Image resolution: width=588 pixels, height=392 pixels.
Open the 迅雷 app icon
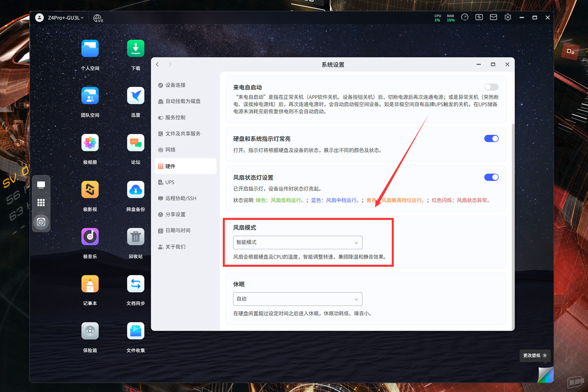pyautogui.click(x=136, y=96)
